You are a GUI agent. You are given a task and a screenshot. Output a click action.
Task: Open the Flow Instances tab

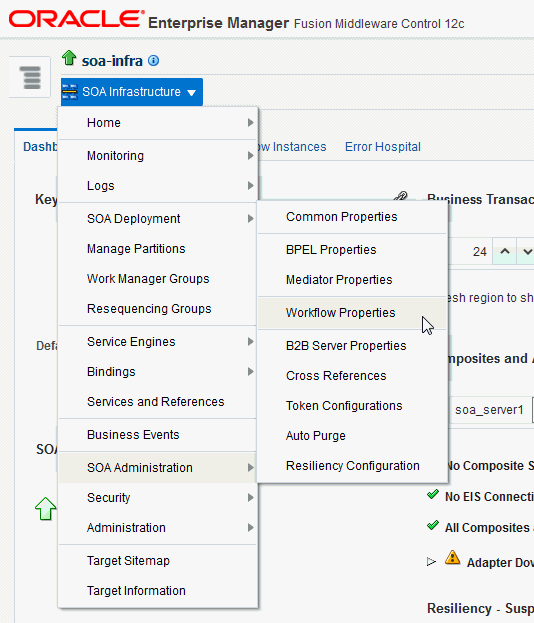[292, 147]
